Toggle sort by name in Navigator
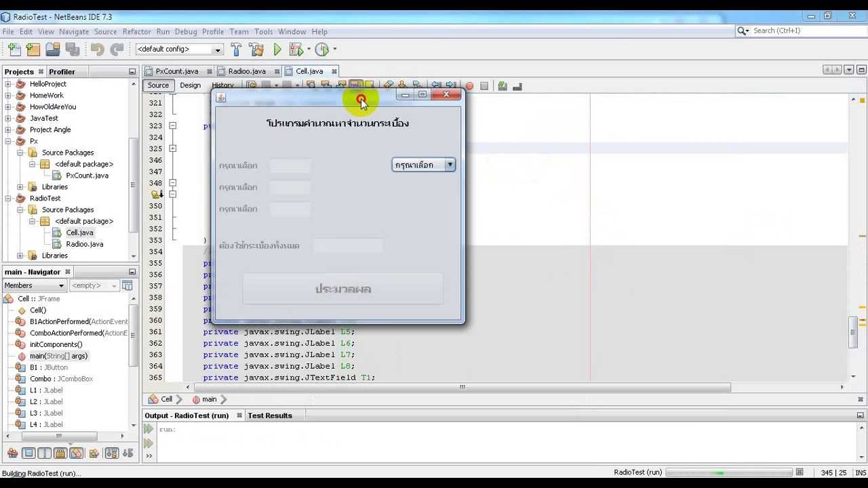Screen dimensions: 868x488 (112, 453)
